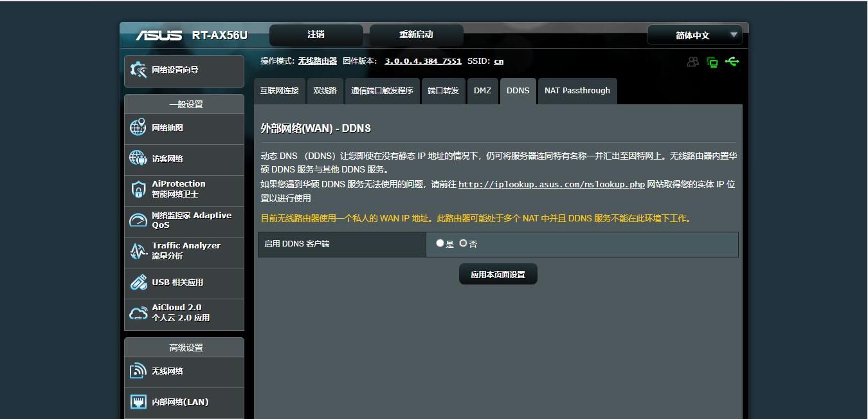Select 是 to enable DDNS client
Image resolution: width=868 pixels, height=419 pixels.
coord(440,243)
